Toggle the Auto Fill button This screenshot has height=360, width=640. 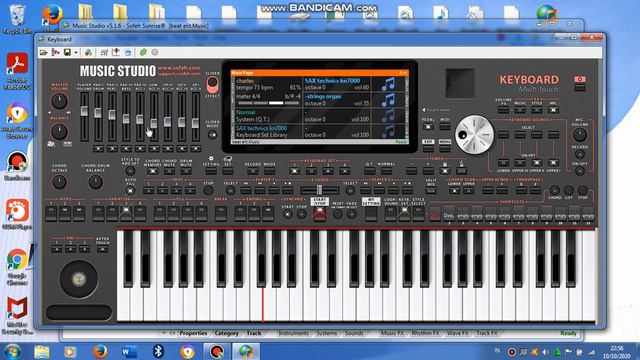pyautogui.click(x=130, y=190)
